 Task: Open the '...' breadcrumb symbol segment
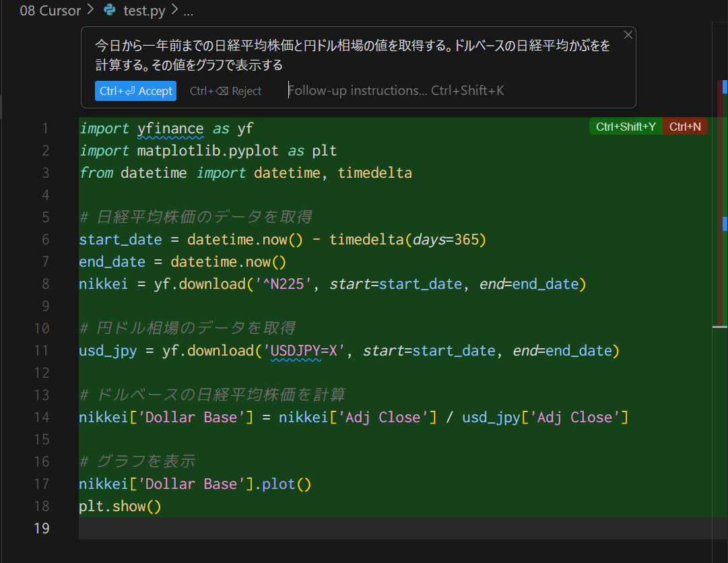click(188, 11)
